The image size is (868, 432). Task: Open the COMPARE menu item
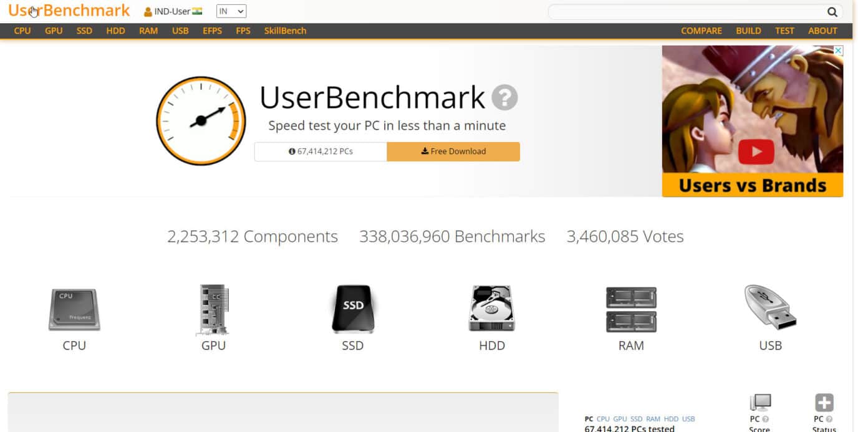tap(702, 31)
